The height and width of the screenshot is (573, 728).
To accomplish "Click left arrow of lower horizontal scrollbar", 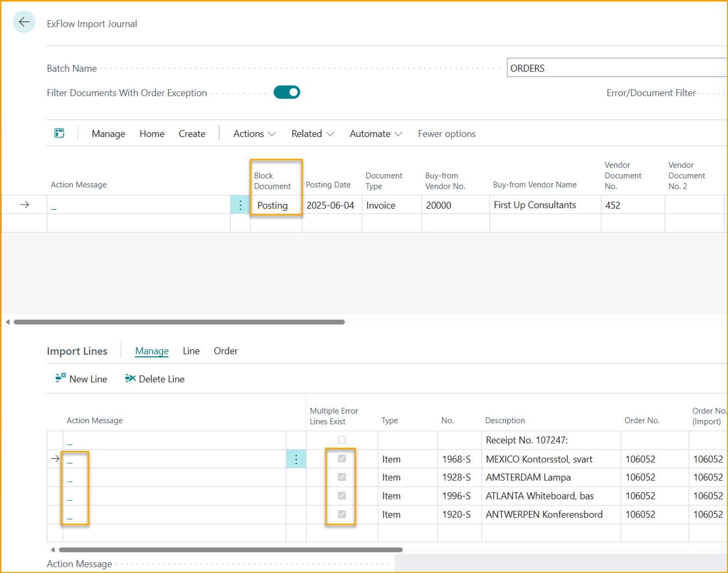I will [53, 550].
